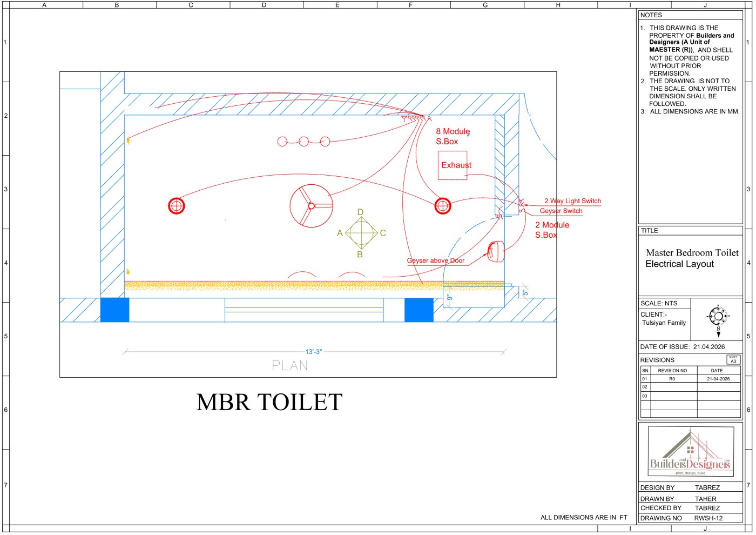Screen dimensions: 756x535
Task: Click the REVISIONS header
Action: (657, 360)
